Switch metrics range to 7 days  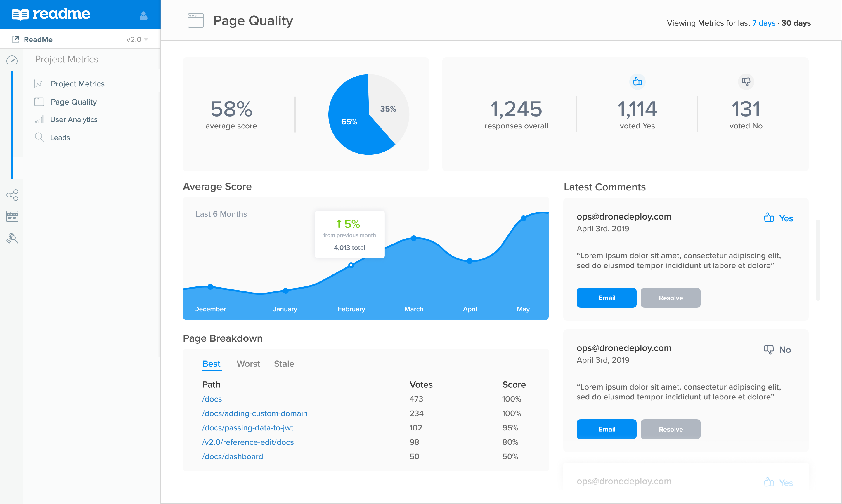coord(763,23)
